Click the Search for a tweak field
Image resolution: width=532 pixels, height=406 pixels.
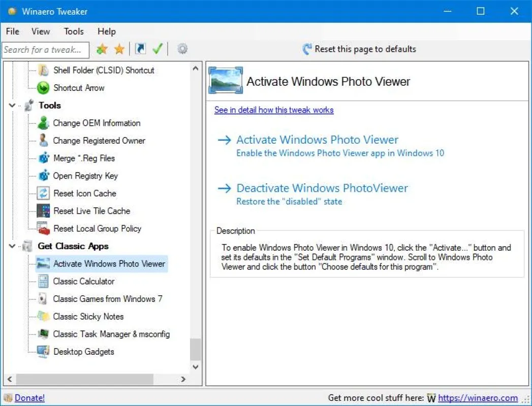tap(45, 50)
